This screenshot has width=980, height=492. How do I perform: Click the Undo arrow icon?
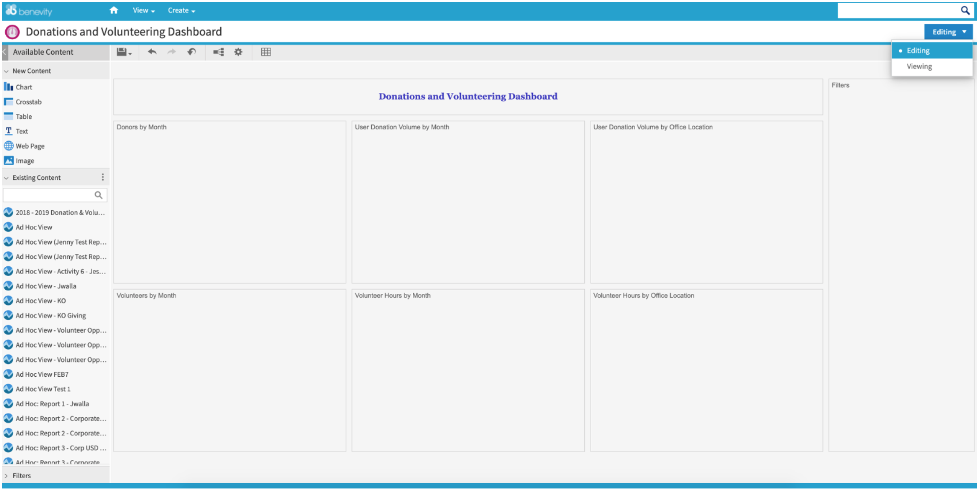(x=152, y=52)
